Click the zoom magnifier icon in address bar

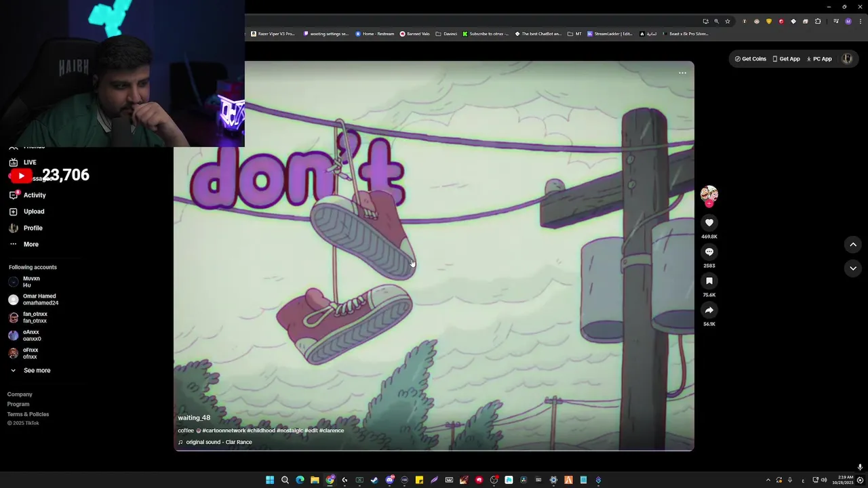click(x=717, y=21)
